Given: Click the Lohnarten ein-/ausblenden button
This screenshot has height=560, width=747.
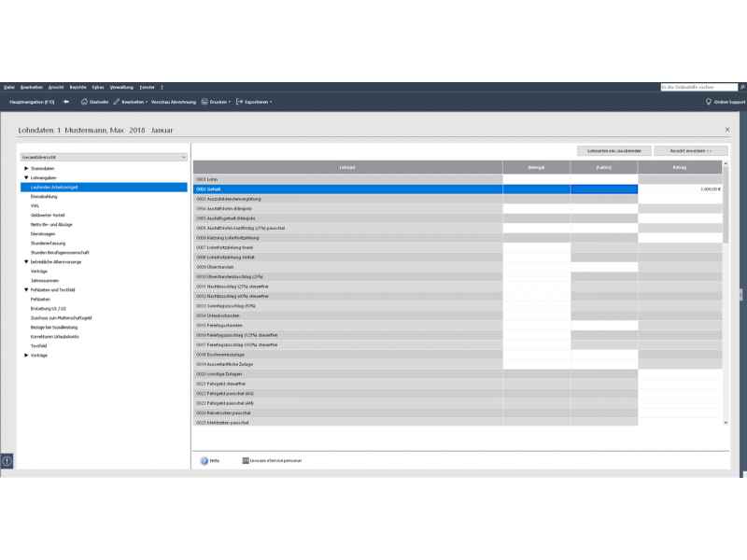Looking at the screenshot, I should (x=613, y=150).
